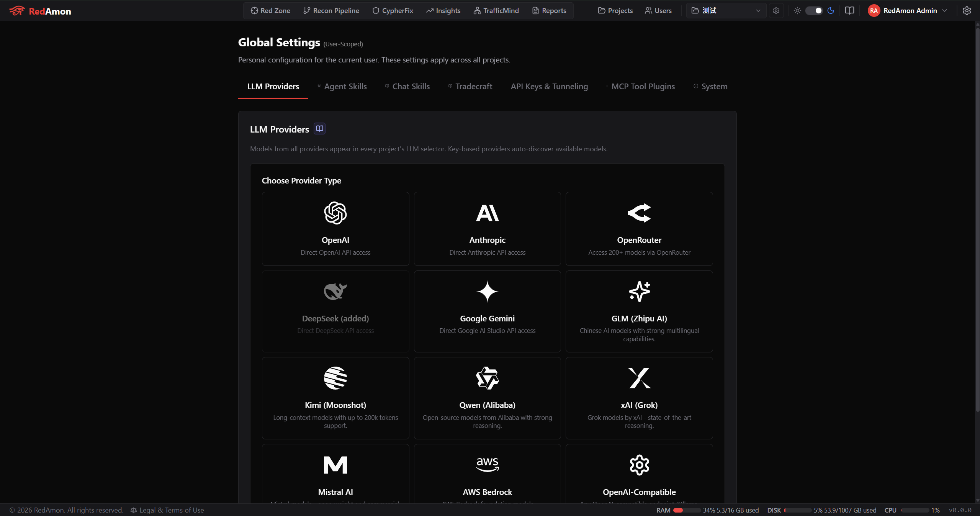Pick the OpenRouter provider logo

(639, 213)
